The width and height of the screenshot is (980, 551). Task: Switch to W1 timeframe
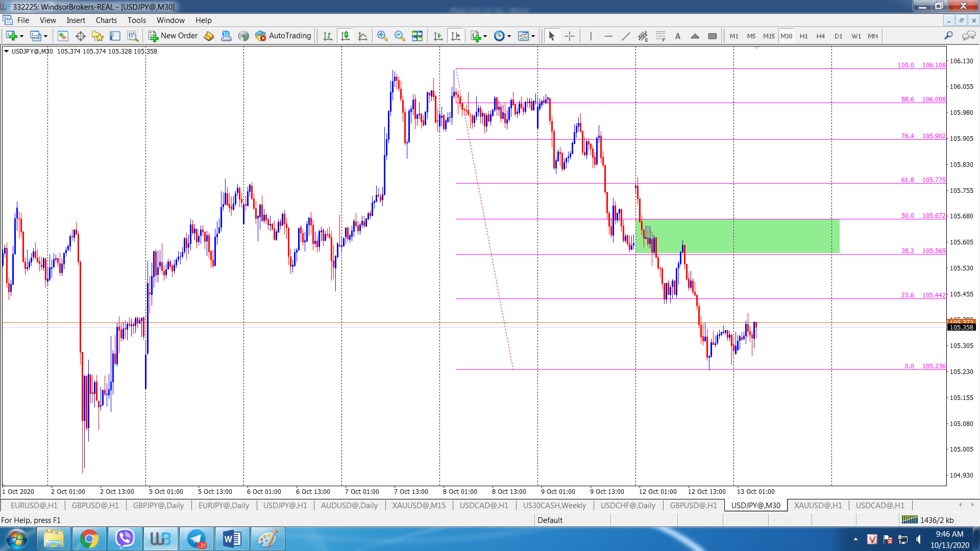click(856, 36)
